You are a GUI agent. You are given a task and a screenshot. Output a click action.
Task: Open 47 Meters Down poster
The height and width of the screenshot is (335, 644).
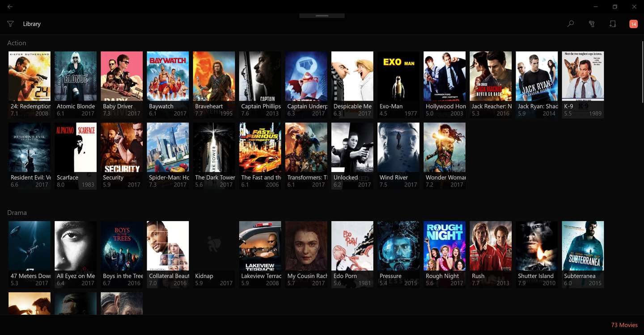click(30, 255)
